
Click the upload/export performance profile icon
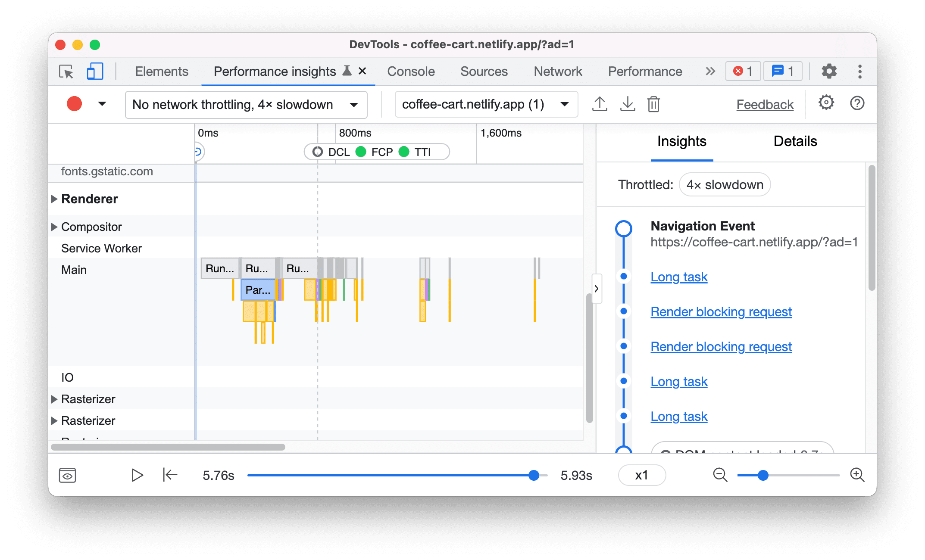[x=599, y=104]
